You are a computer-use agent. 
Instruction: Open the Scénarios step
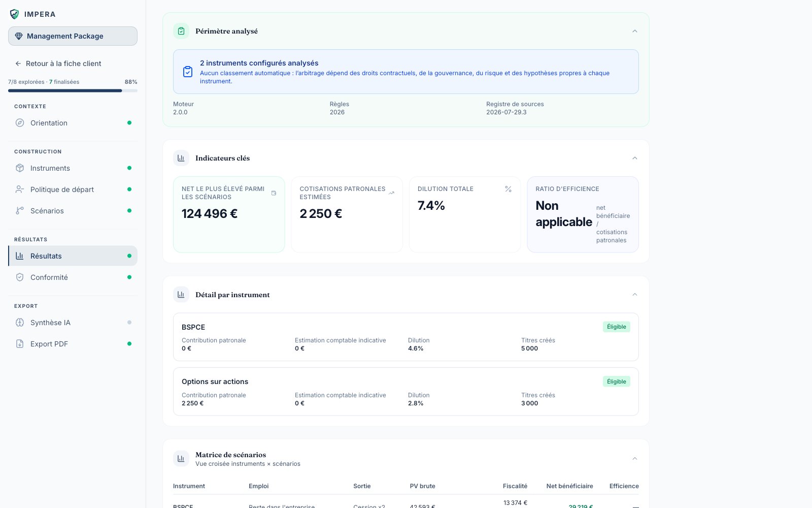(73, 211)
